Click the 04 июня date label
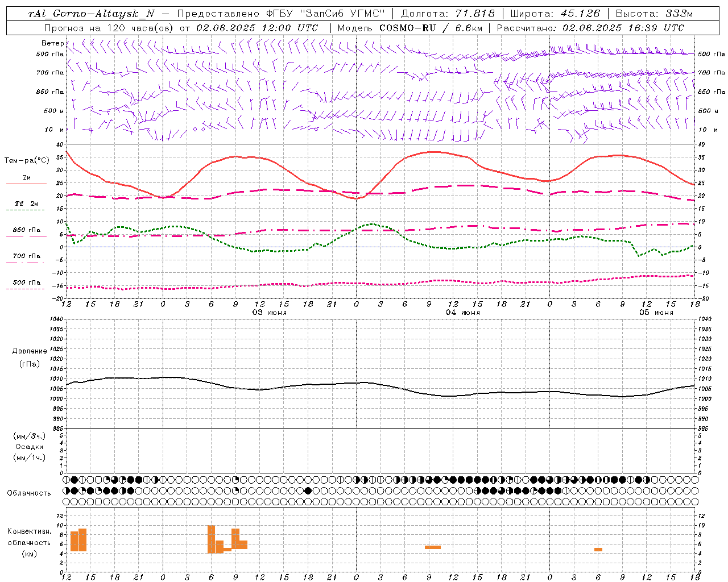The width and height of the screenshot is (728, 582). click(463, 313)
